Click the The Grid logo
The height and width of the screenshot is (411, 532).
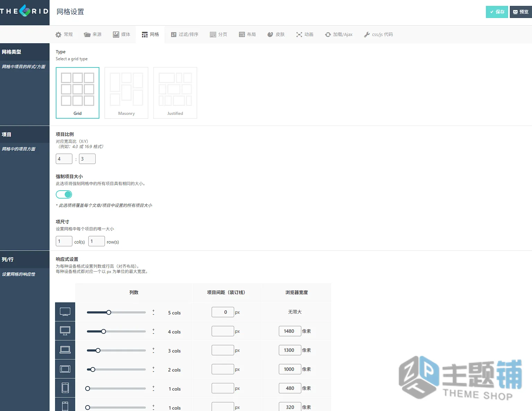(x=24, y=11)
